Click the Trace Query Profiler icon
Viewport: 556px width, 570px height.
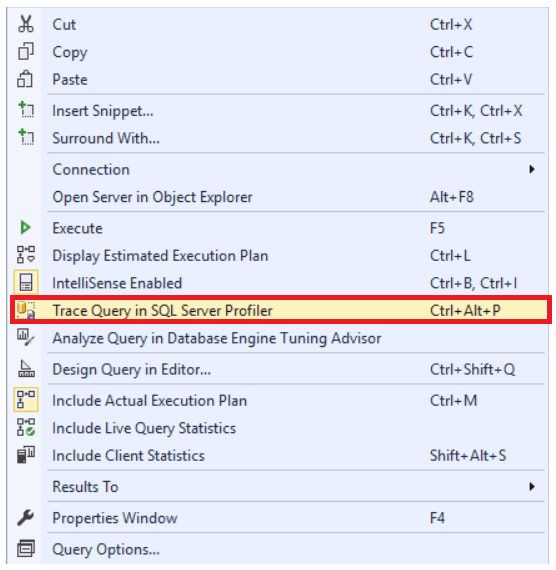(x=26, y=310)
